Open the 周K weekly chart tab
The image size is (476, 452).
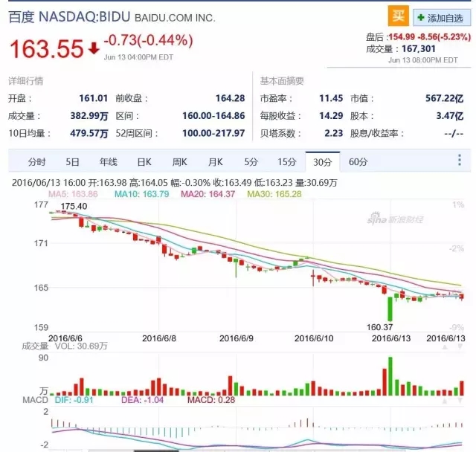pos(179,162)
